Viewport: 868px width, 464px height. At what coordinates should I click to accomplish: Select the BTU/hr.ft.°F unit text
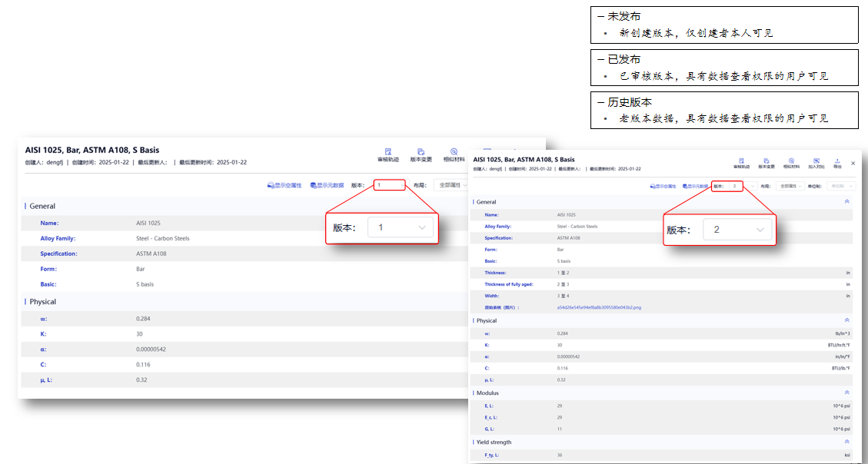(x=840, y=345)
